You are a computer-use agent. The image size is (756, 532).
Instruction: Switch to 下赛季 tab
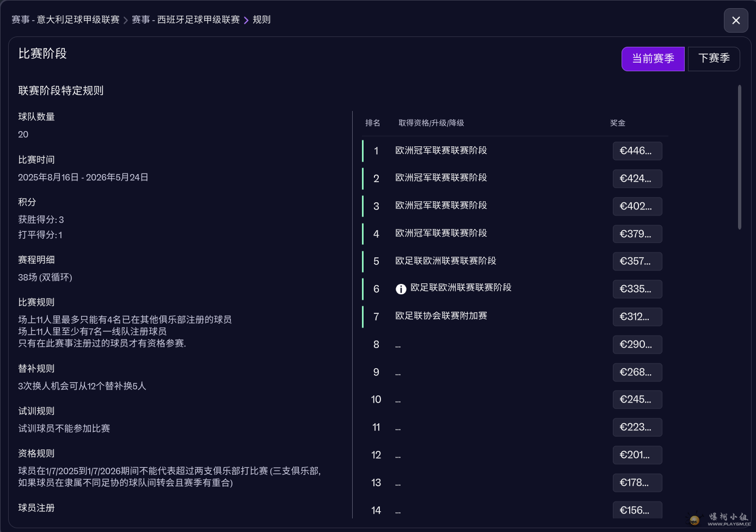714,59
